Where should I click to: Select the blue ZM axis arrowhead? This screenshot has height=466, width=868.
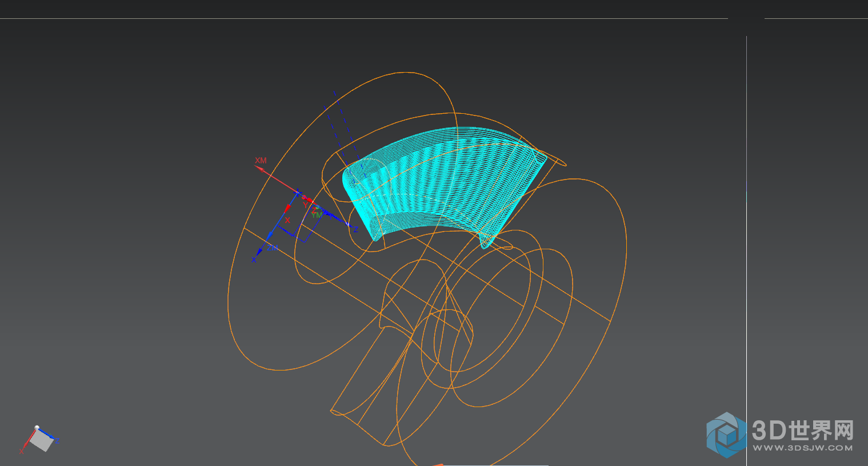pos(270,237)
